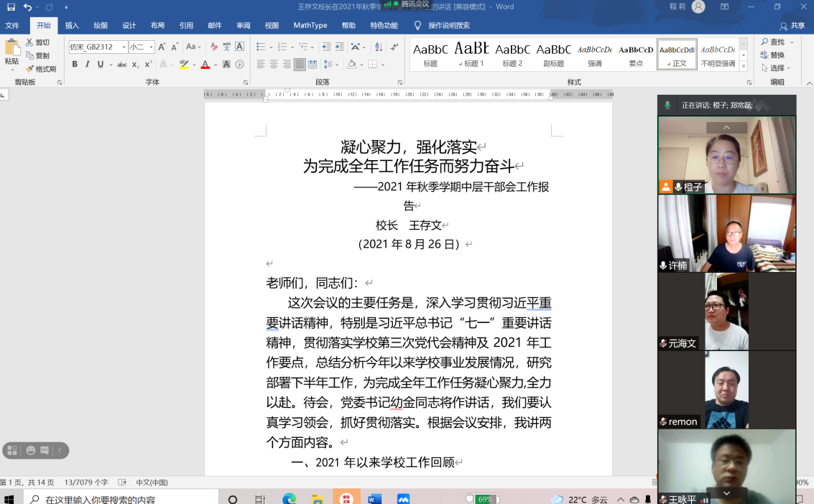Expand the font size dropdown
The image size is (814, 504).
click(151, 46)
